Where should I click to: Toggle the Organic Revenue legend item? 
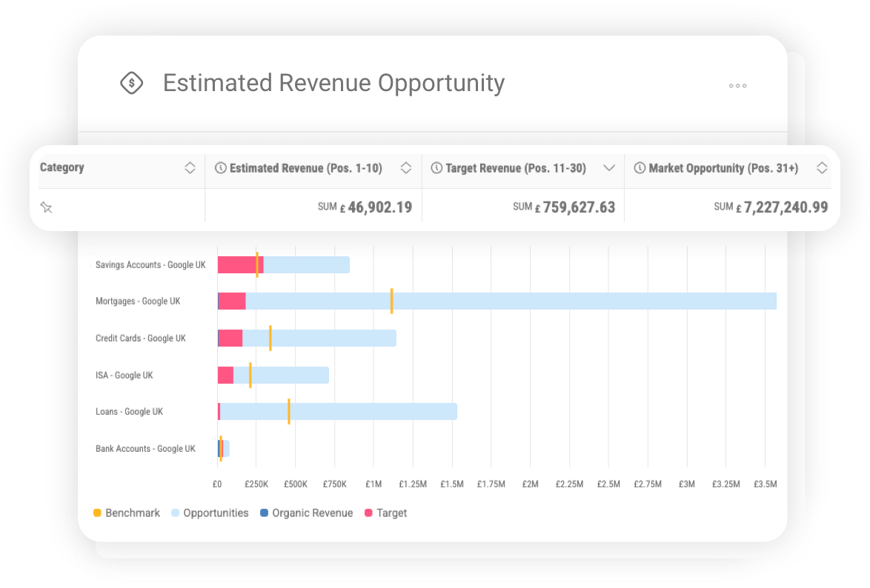pos(306,512)
